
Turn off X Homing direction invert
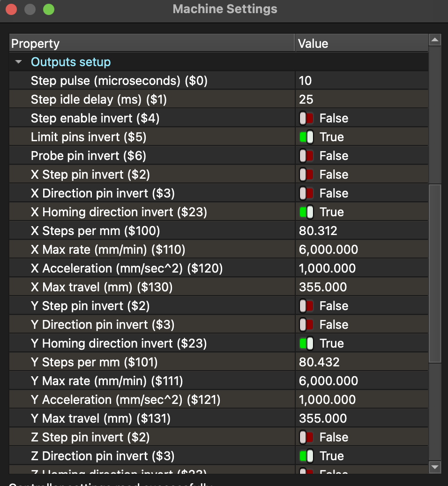click(306, 212)
